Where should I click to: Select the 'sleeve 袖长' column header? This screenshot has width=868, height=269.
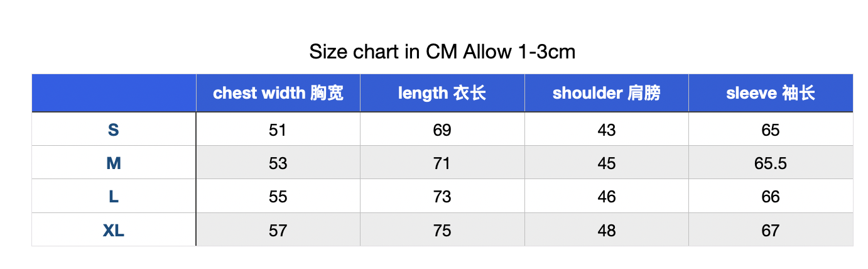click(x=771, y=93)
